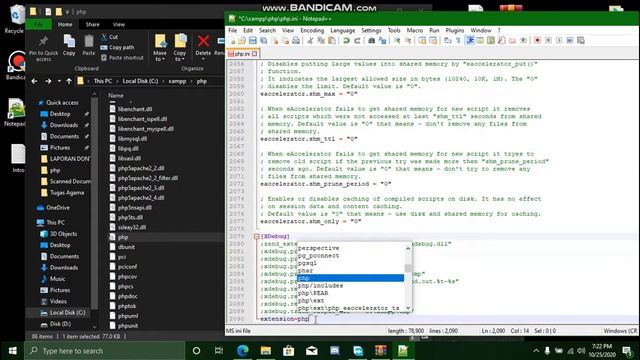This screenshot has width=640, height=360.
Task: Click the Replace icon in Notepad++ toolbar
Action: pos(382,40)
